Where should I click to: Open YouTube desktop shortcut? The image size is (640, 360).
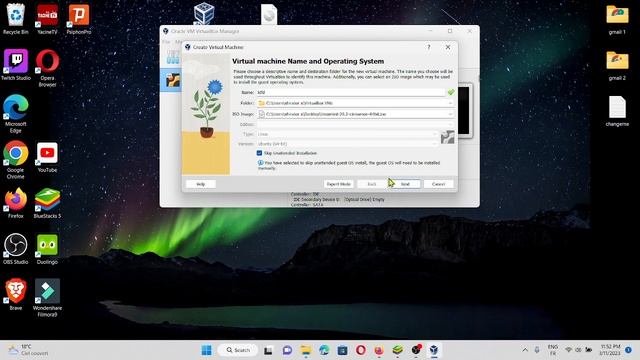tap(47, 157)
